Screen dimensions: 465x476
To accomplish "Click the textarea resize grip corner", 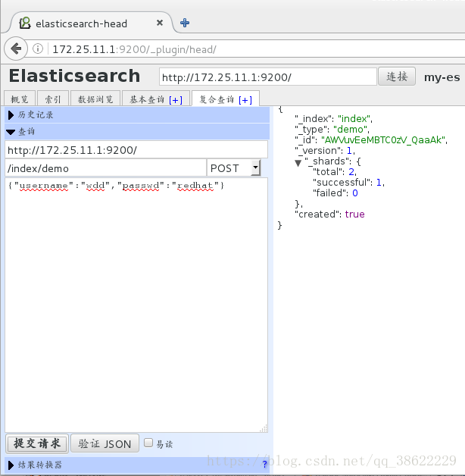I will tap(264, 428).
